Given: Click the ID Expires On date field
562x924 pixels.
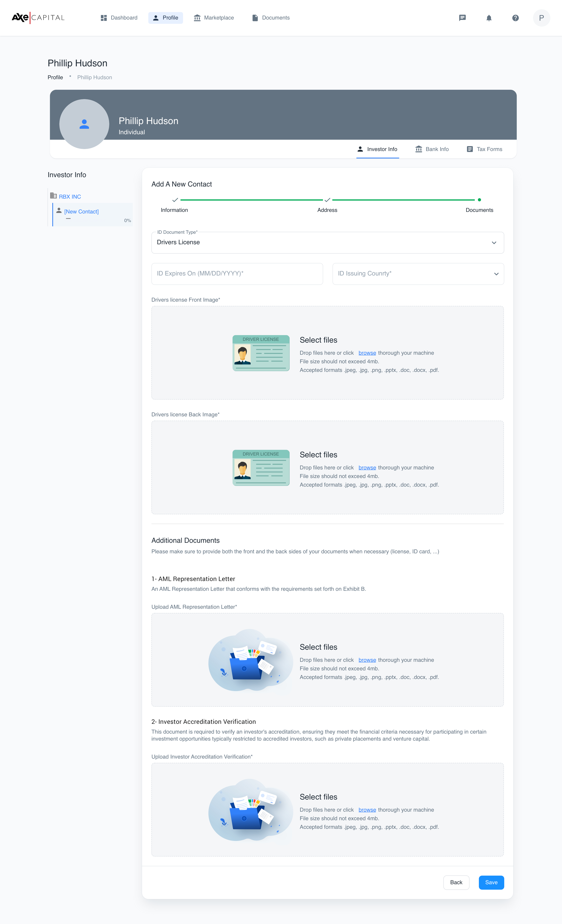Looking at the screenshot, I should [237, 274].
